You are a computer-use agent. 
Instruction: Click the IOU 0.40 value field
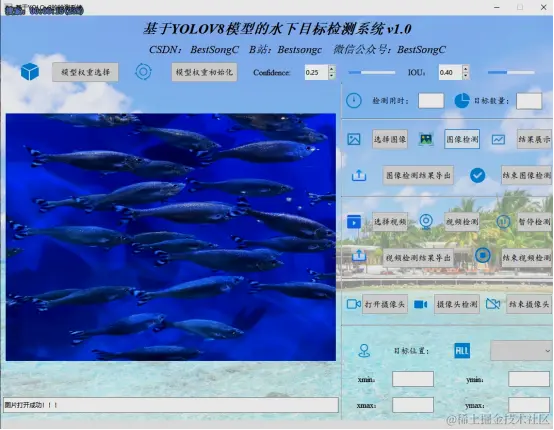pyautogui.click(x=450, y=72)
